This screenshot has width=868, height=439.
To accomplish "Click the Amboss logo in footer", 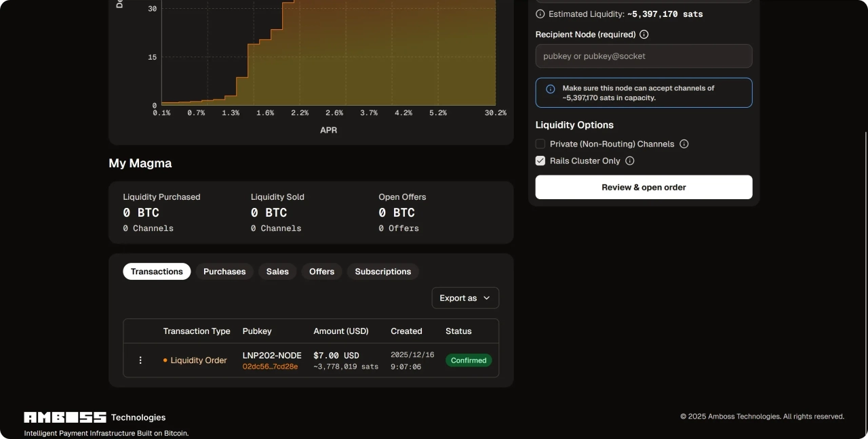I will tap(65, 417).
